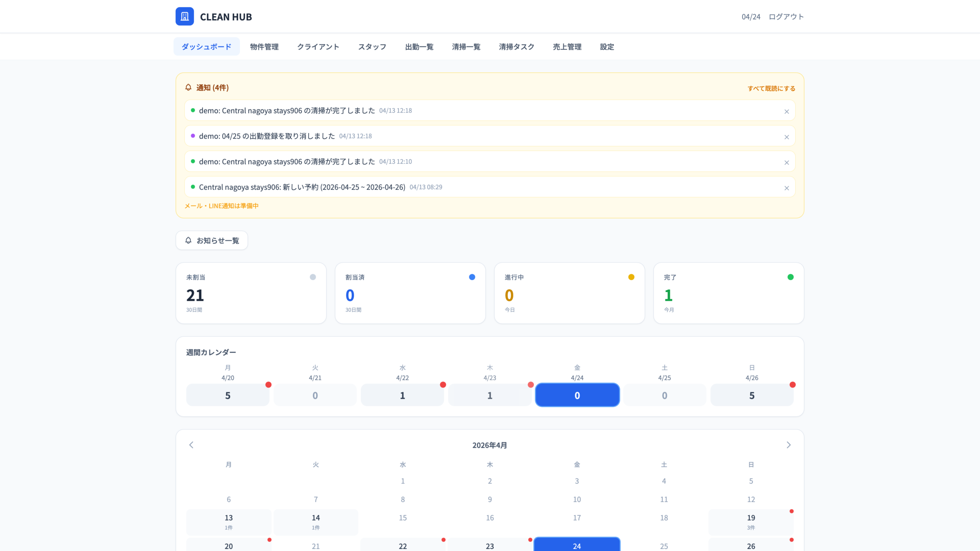Open the お知らせ一覧 button

212,240
